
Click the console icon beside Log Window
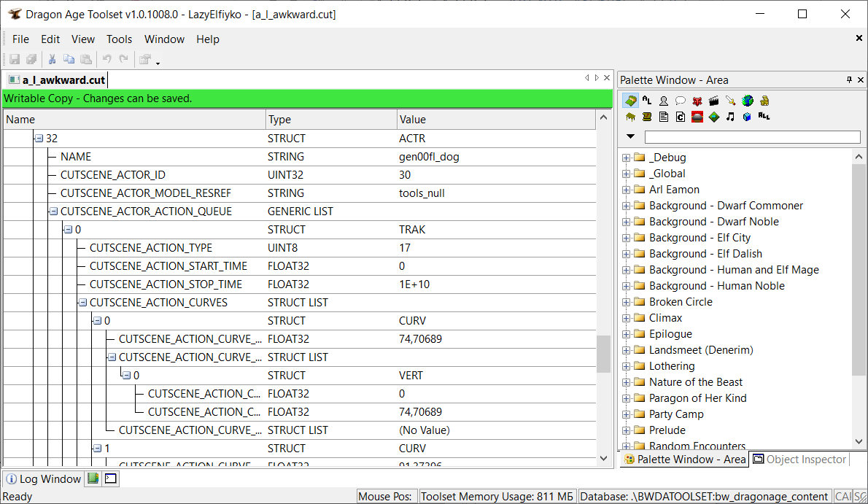point(111,478)
